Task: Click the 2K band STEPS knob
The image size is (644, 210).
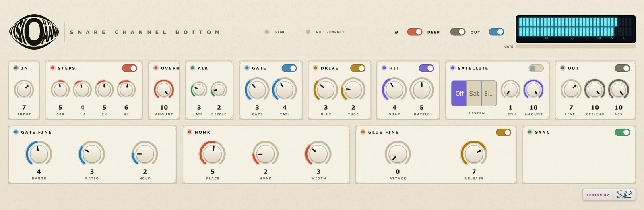Action: [x=104, y=89]
